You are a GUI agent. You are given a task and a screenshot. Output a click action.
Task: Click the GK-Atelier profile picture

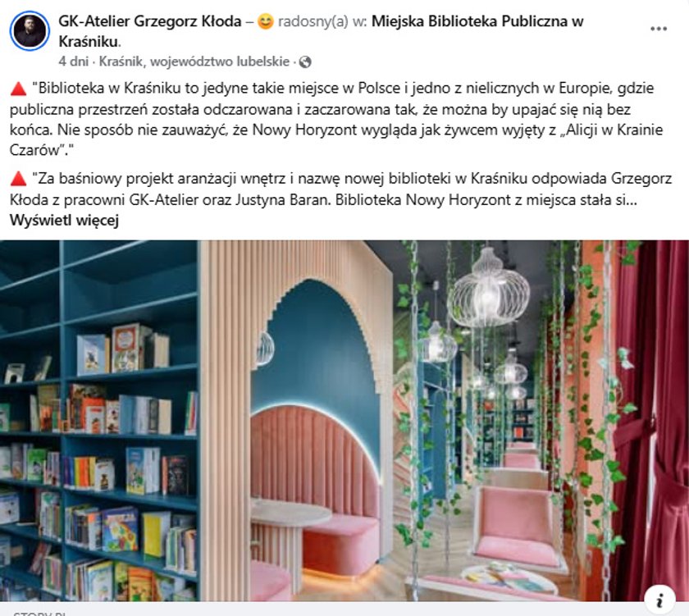click(30, 30)
